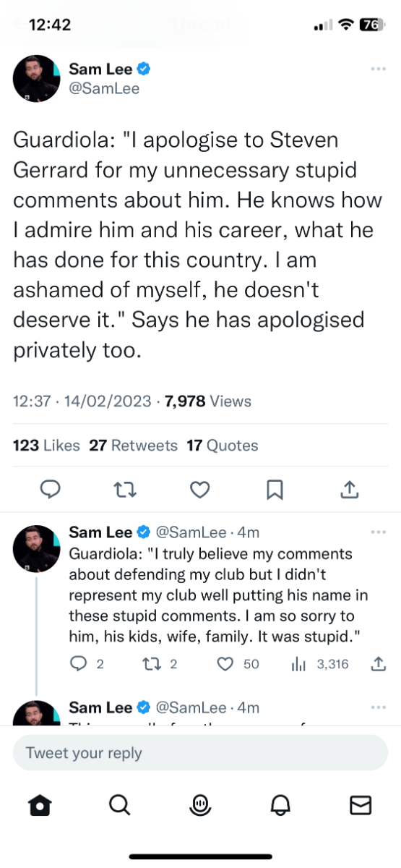Open the Messages envelope tab

coord(360,804)
